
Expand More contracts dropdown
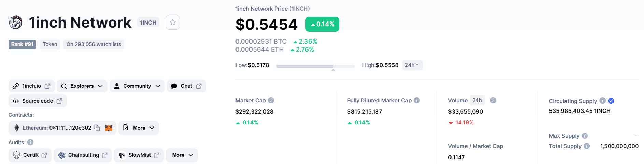pyautogui.click(x=139, y=128)
